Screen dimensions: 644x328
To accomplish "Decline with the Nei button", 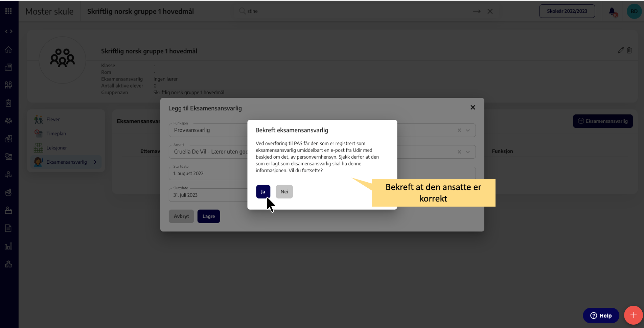I will pos(284,192).
